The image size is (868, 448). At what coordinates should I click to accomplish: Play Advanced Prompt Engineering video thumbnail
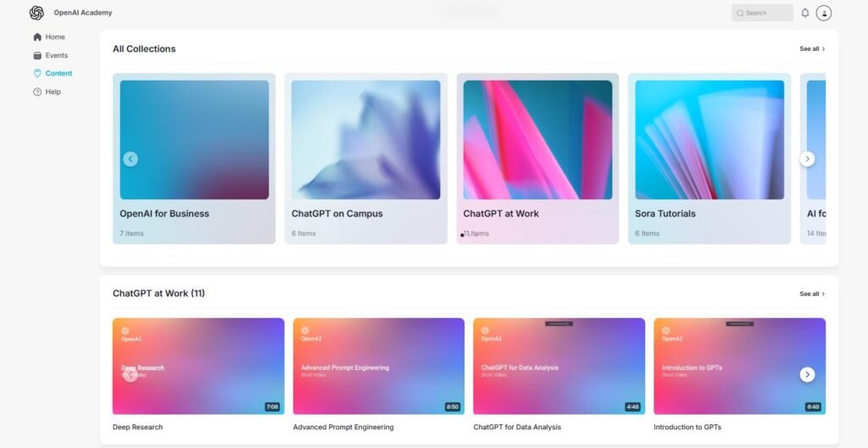(x=379, y=366)
